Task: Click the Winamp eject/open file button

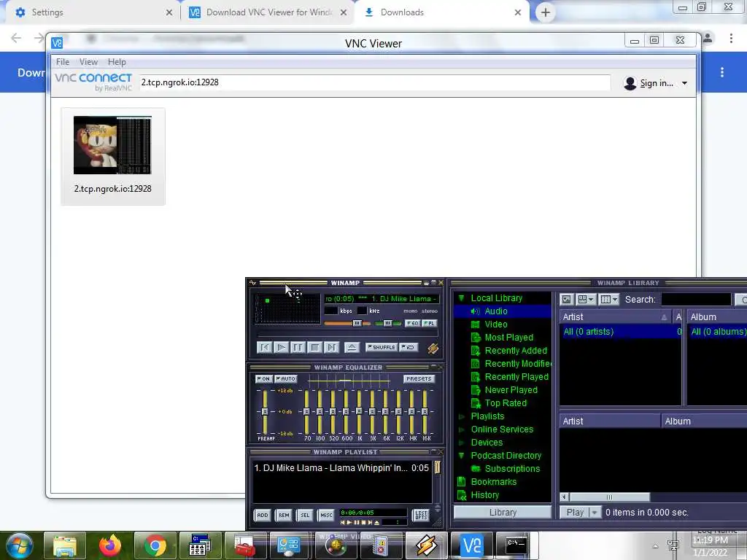Action: (352, 348)
